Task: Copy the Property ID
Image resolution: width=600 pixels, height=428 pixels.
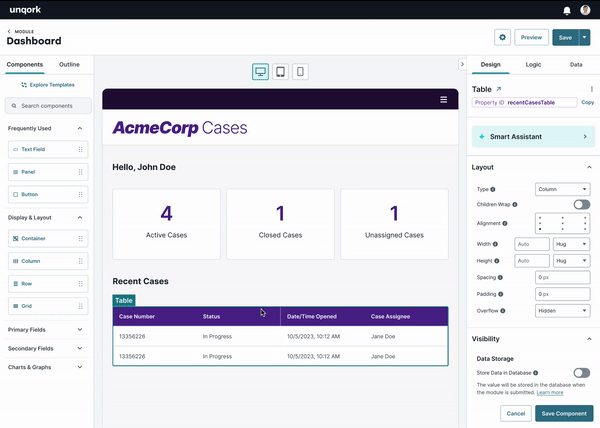Action: click(x=587, y=103)
